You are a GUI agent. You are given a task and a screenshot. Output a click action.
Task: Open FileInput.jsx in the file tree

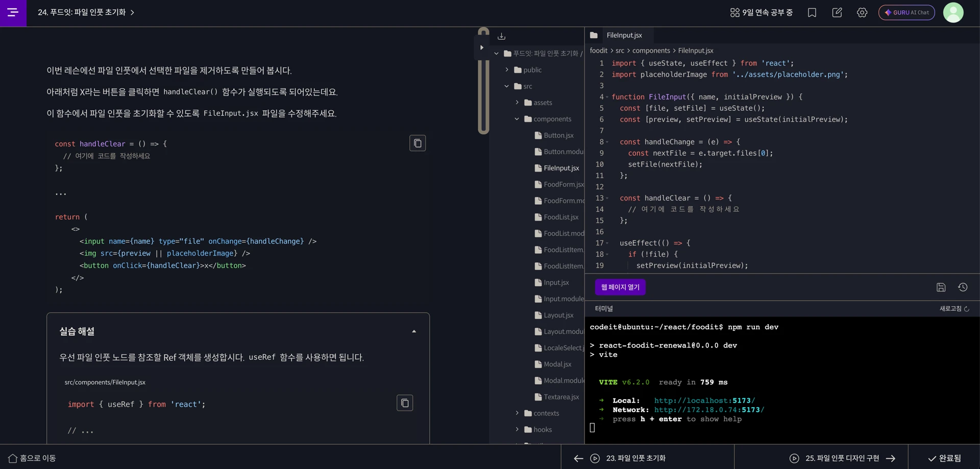coord(557,168)
